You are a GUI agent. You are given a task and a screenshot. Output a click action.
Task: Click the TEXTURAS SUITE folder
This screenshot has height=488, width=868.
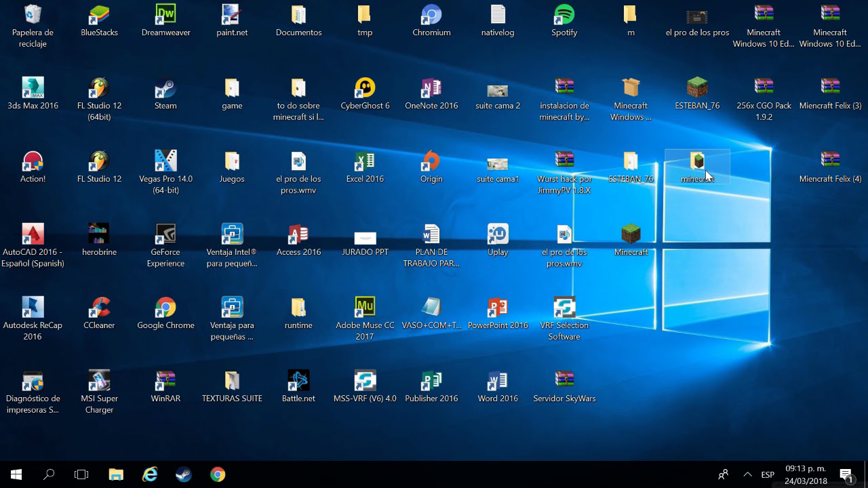pyautogui.click(x=232, y=386)
